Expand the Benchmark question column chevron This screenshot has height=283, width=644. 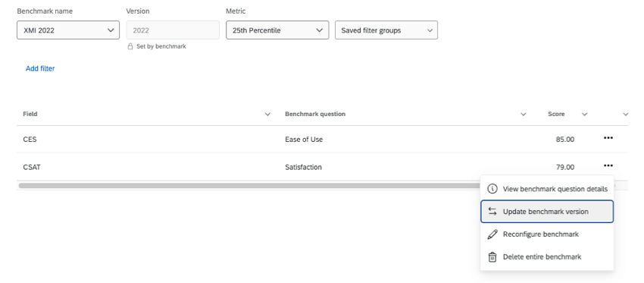(x=524, y=115)
